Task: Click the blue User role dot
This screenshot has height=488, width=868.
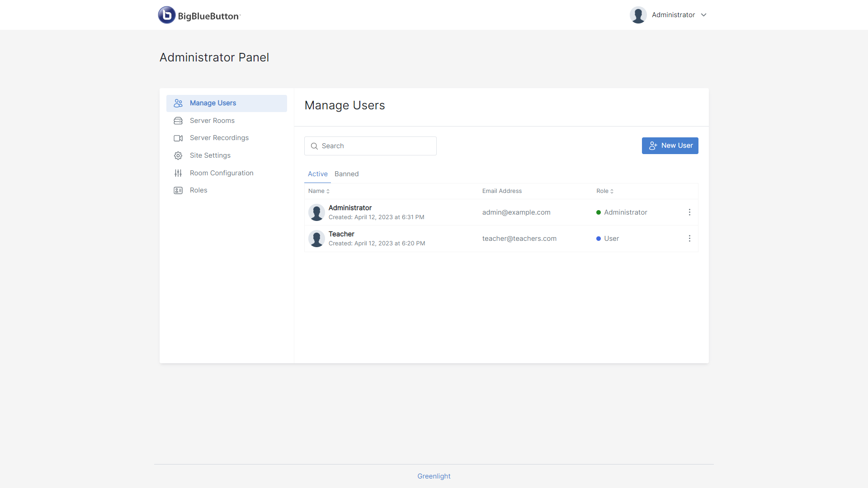Action: click(599, 239)
